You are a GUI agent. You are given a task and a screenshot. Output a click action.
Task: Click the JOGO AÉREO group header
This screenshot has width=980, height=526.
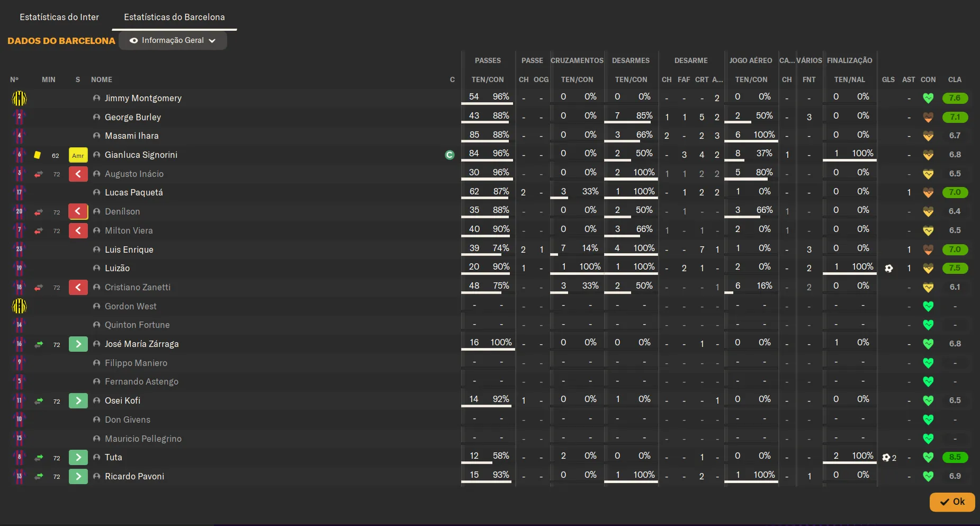point(751,60)
